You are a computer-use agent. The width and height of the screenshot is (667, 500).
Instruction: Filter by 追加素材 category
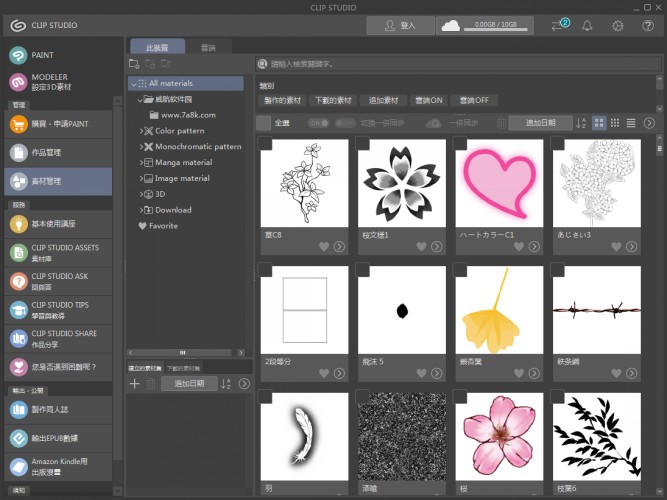point(383,100)
